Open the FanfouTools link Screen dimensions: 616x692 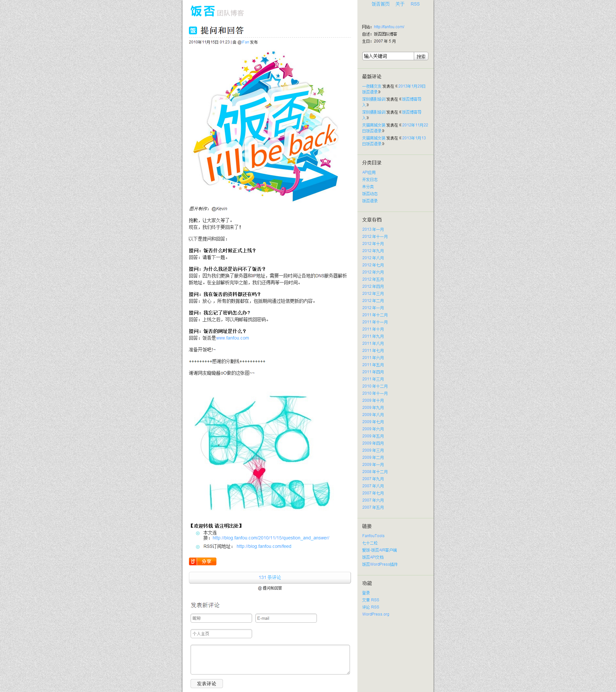pyautogui.click(x=373, y=536)
